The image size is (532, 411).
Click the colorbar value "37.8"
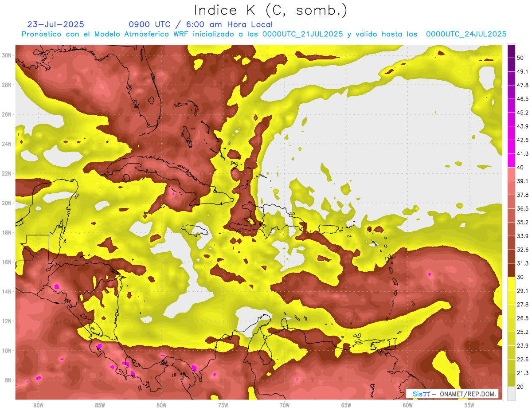523,195
